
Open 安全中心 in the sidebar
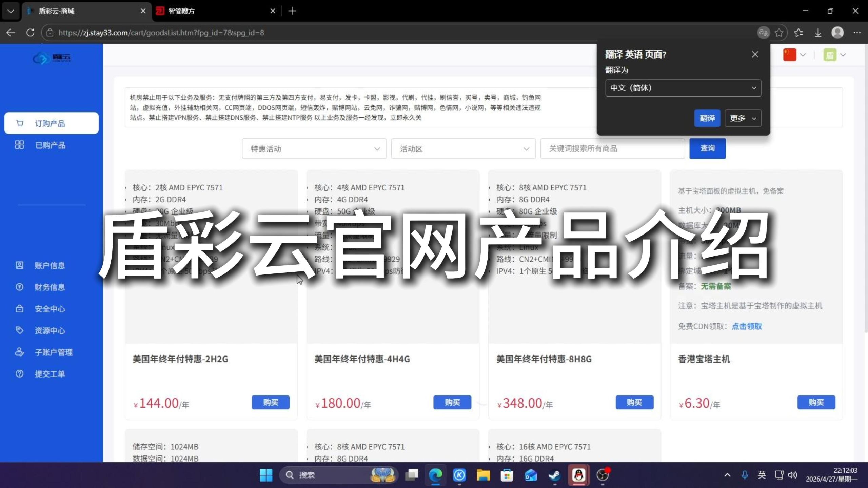point(52,309)
